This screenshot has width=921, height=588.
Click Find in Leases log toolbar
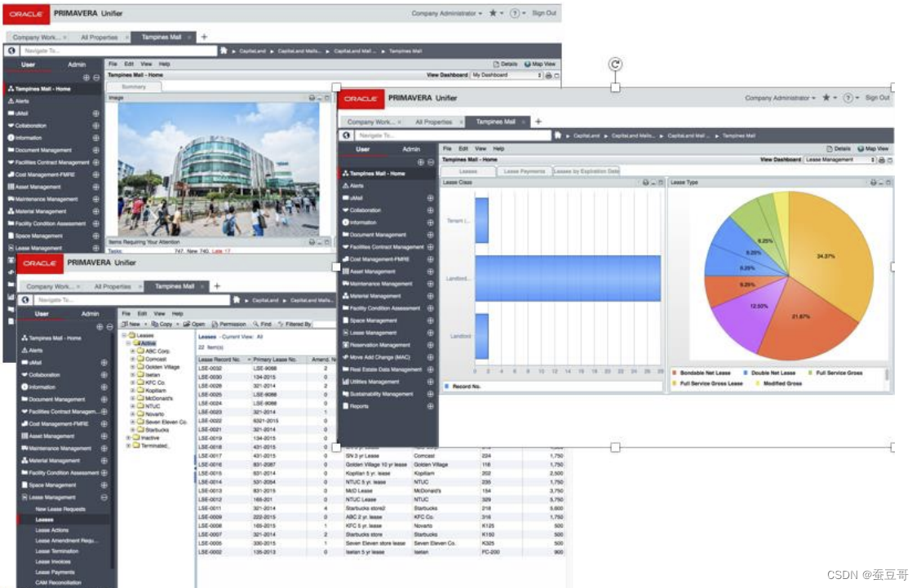(x=263, y=325)
